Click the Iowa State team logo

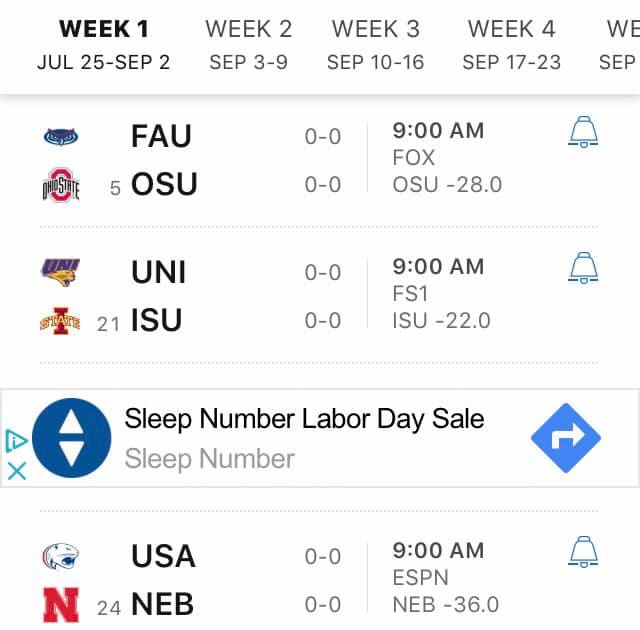60,321
